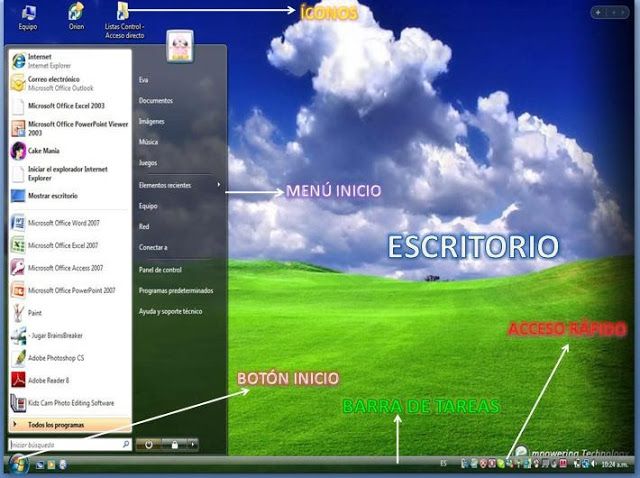Click Conectar a
The image size is (640, 478).
(153, 247)
